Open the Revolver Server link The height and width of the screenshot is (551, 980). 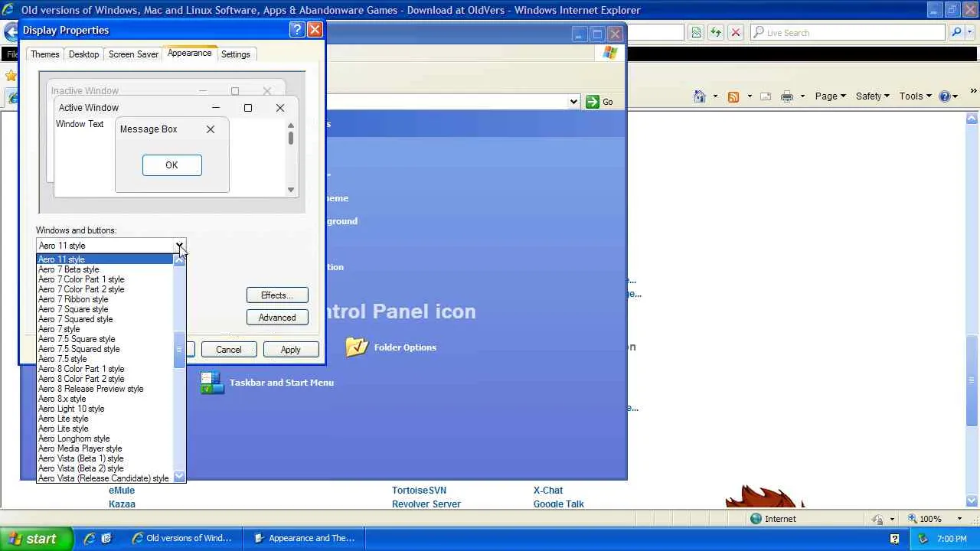426,504
